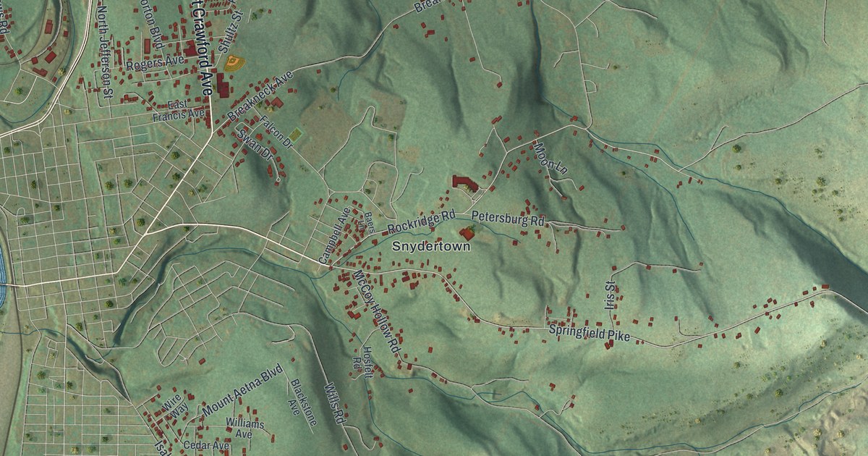Select the East Francis Ave label
Viewport: 868px width, 456px height.
pos(179,110)
